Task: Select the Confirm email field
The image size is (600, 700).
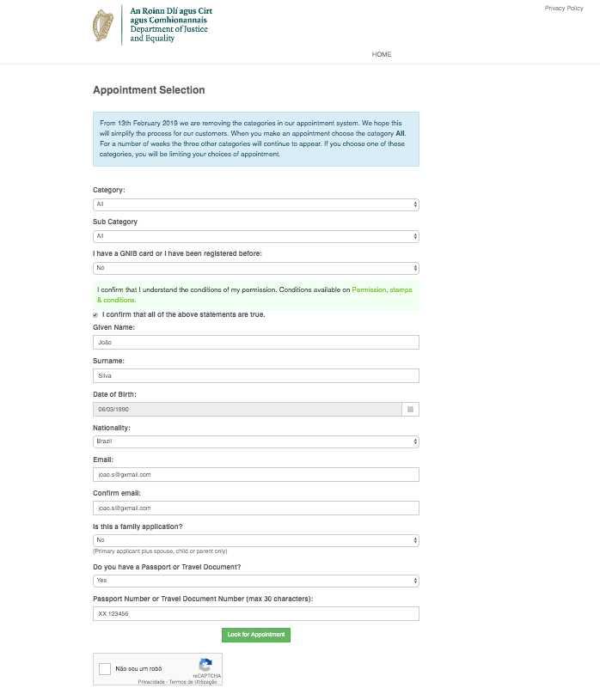Action: pos(255,508)
